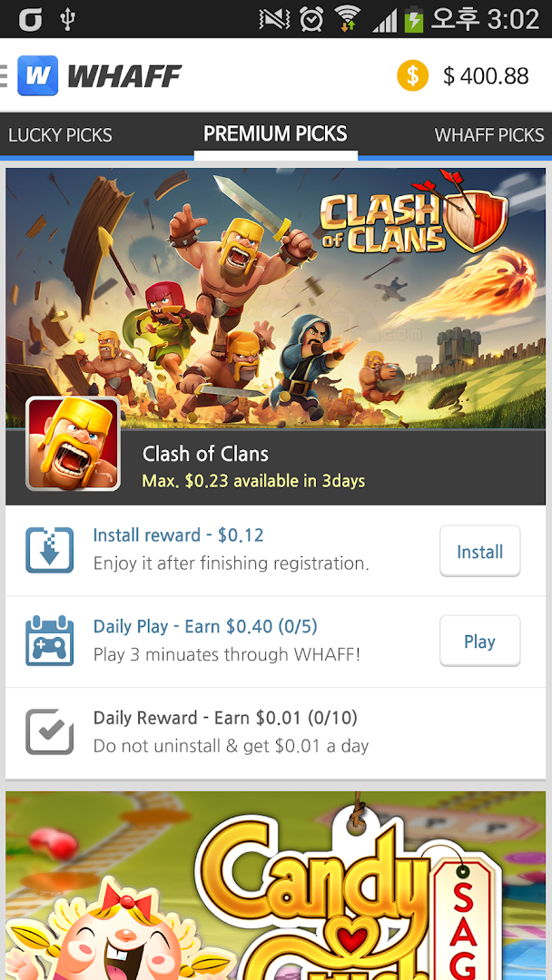Screen dimensions: 552x980
Task: Tap the install reward download icon
Action: point(49,550)
